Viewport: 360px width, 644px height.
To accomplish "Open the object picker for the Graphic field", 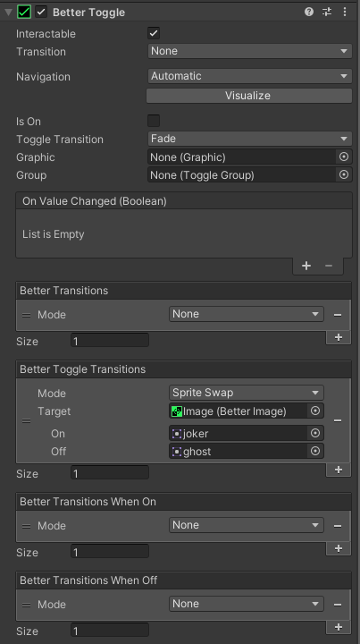I will (344, 157).
